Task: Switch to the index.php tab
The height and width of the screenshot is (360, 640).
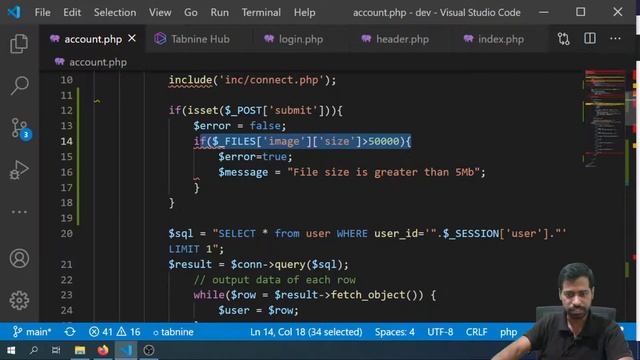Action: tap(501, 39)
